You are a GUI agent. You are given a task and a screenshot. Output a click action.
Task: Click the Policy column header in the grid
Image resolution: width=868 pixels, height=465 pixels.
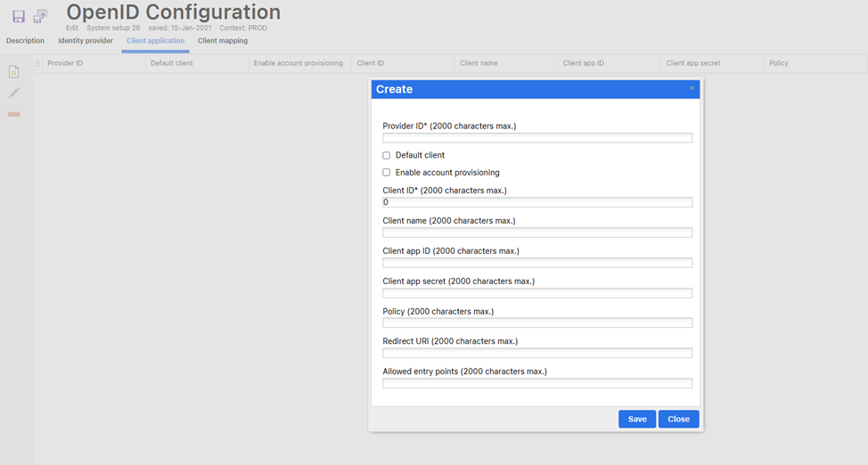778,63
